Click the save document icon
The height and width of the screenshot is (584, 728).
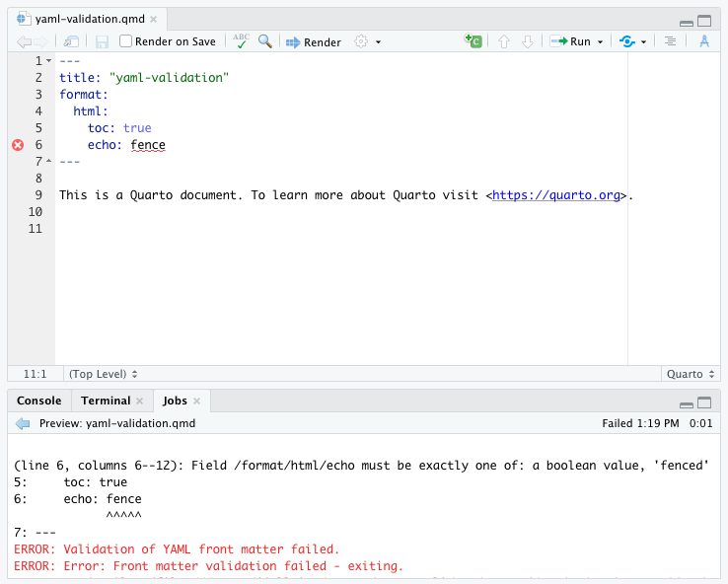point(102,41)
